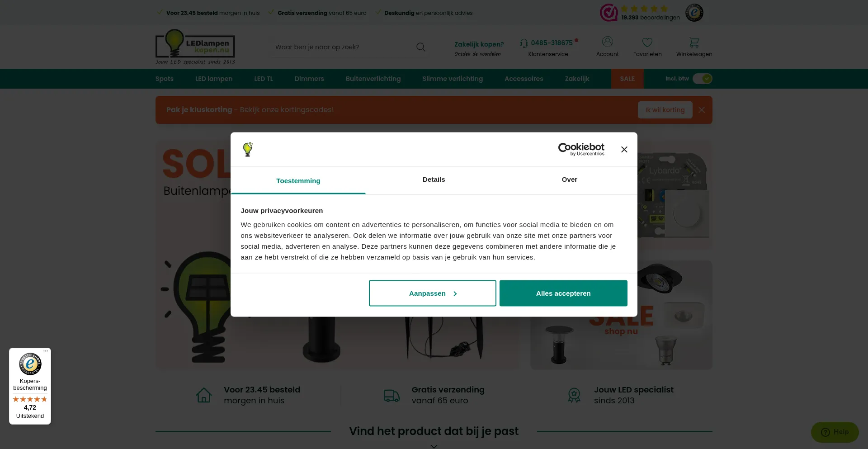Viewport: 868px width, 449px height.
Task: Click Alles accepteren button
Action: (x=563, y=293)
